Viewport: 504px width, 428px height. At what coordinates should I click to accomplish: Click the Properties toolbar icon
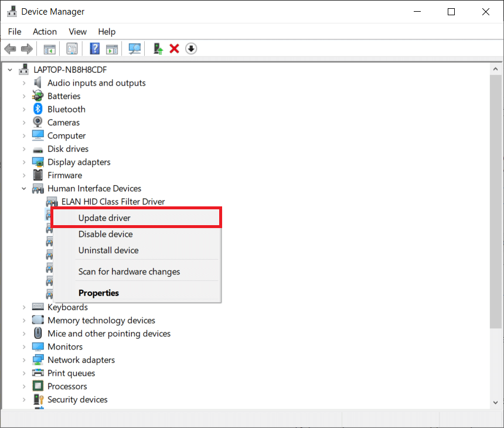pos(72,49)
